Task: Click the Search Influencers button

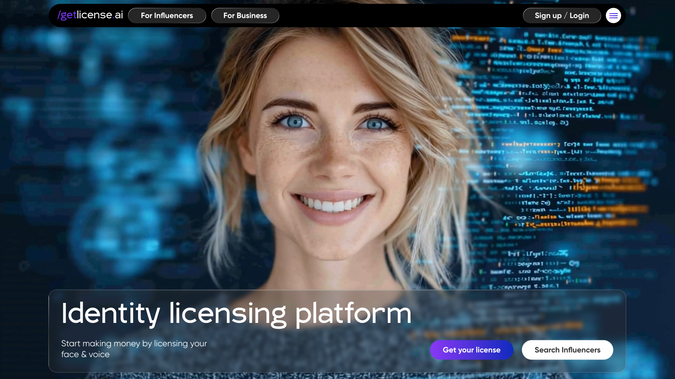Action: click(567, 350)
